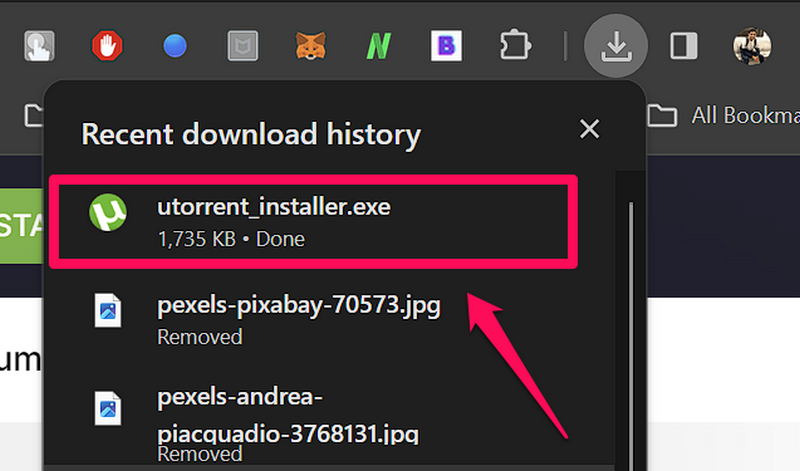800x471 pixels.
Task: Open the All Bookmarks folder
Action: click(x=723, y=116)
